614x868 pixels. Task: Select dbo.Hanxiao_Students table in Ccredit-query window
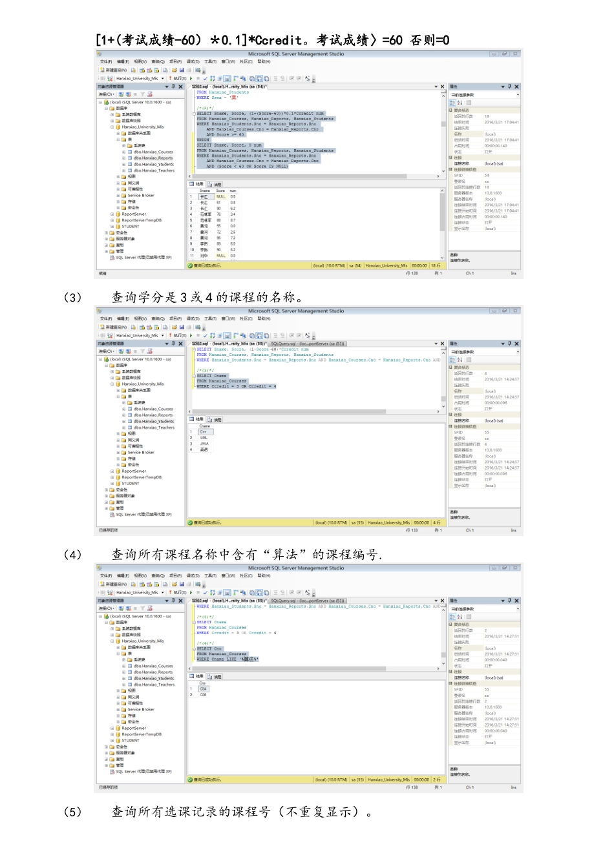coord(153,421)
